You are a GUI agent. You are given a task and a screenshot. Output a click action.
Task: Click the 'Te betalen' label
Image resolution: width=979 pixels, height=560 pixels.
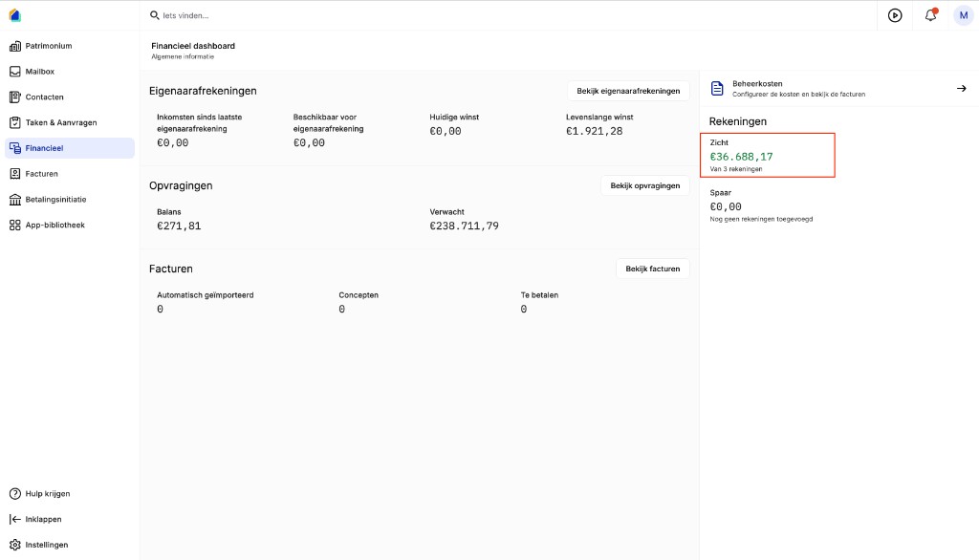coord(539,295)
